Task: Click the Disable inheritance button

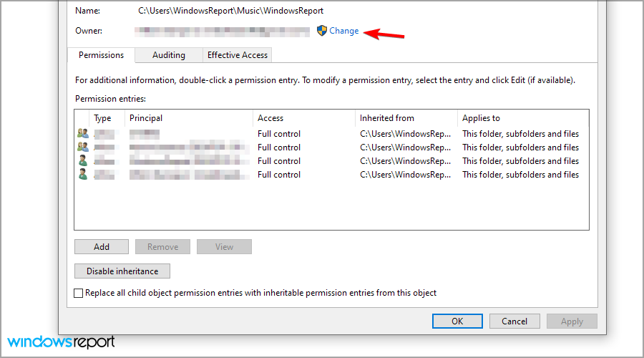Action: point(122,271)
